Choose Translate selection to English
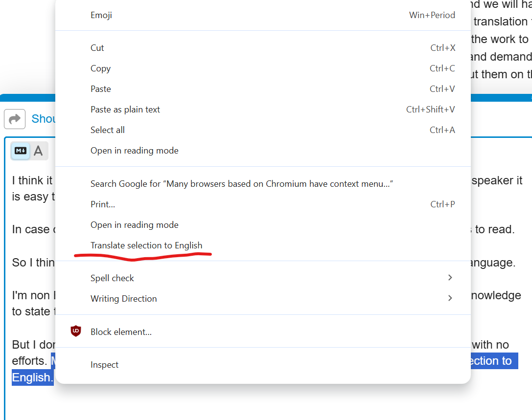 pyautogui.click(x=146, y=245)
